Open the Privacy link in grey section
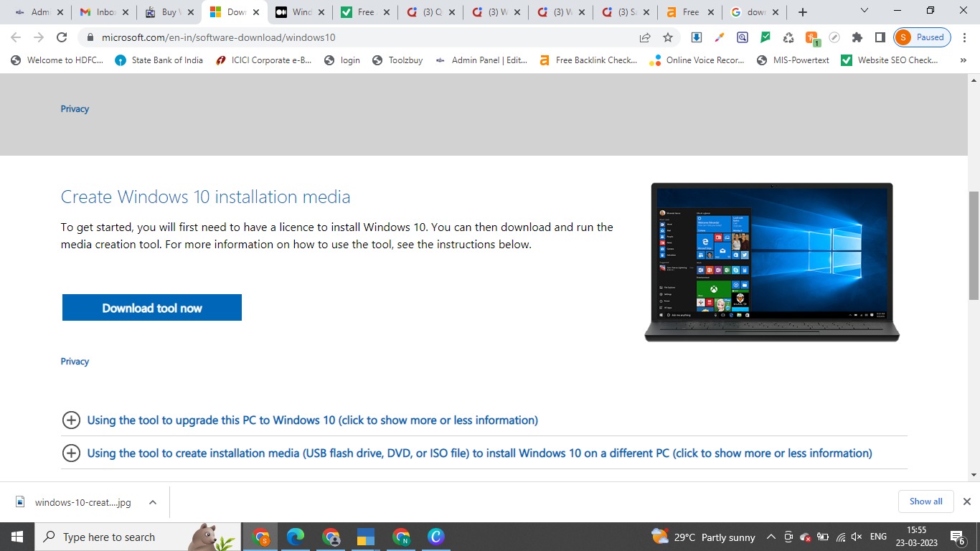 click(75, 109)
